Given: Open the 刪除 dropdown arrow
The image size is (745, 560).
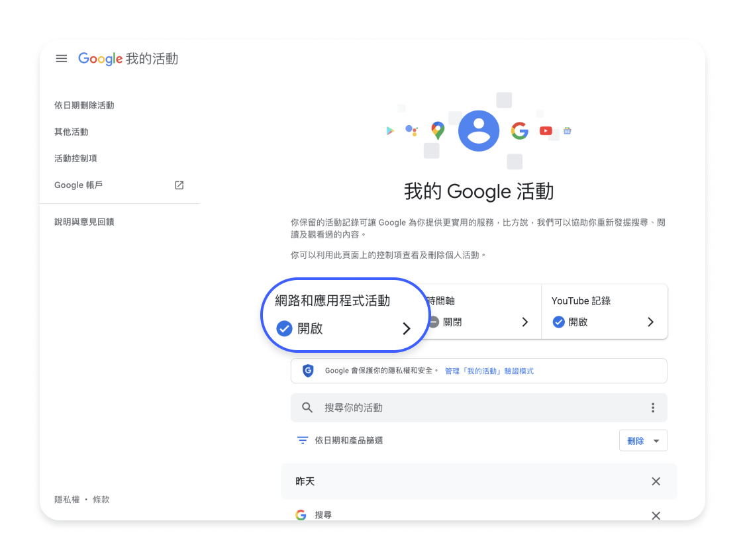Looking at the screenshot, I should tap(656, 440).
